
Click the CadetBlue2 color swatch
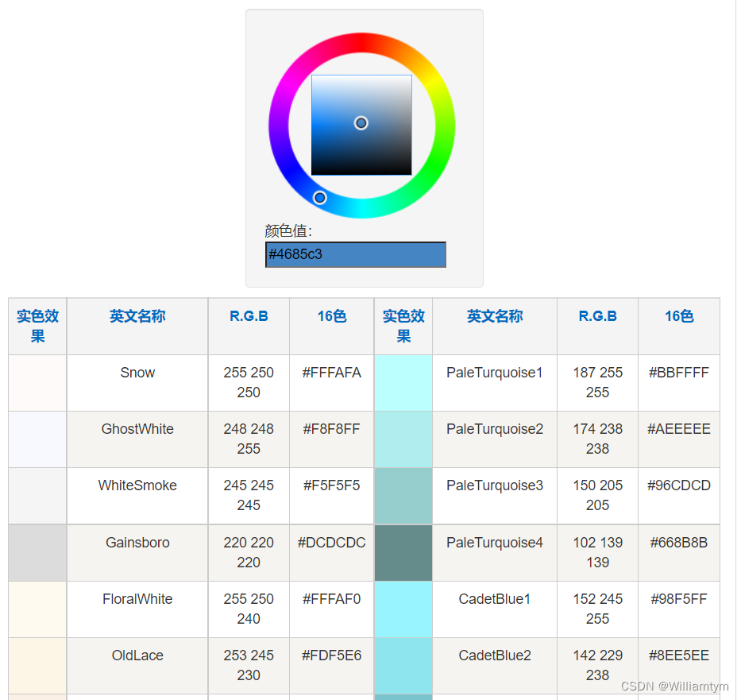pos(403,666)
